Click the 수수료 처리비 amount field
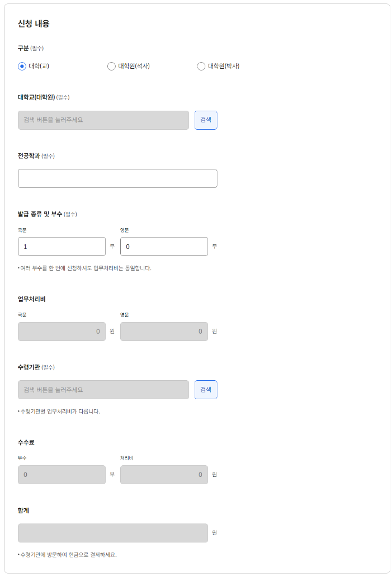This screenshot has width=392, height=577. coord(164,475)
